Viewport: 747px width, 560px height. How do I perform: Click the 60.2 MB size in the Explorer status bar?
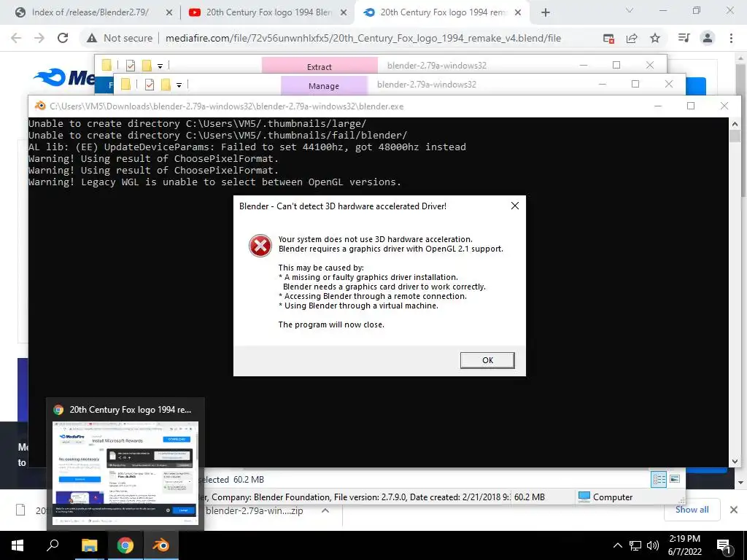point(530,497)
